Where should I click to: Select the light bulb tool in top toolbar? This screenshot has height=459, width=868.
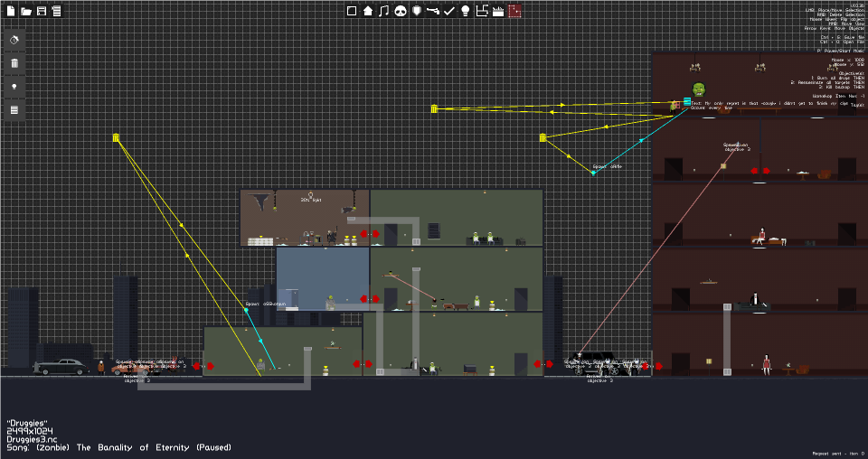pos(466,11)
